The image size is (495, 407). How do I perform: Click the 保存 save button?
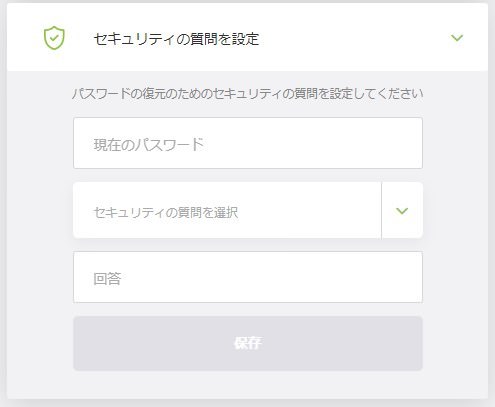(248, 343)
